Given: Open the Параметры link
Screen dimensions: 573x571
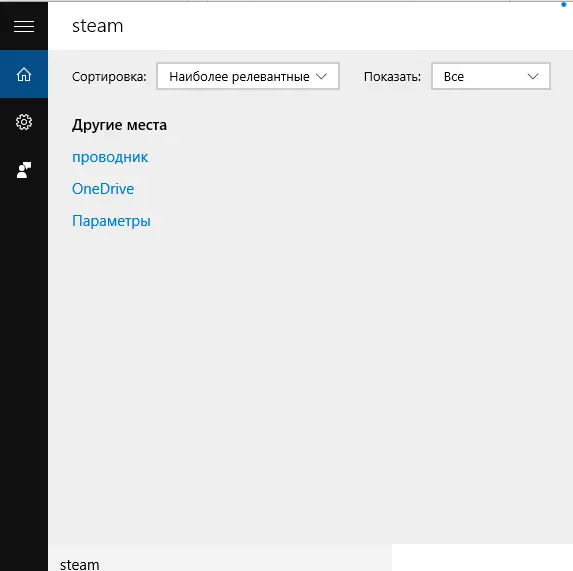Looking at the screenshot, I should click(111, 221).
